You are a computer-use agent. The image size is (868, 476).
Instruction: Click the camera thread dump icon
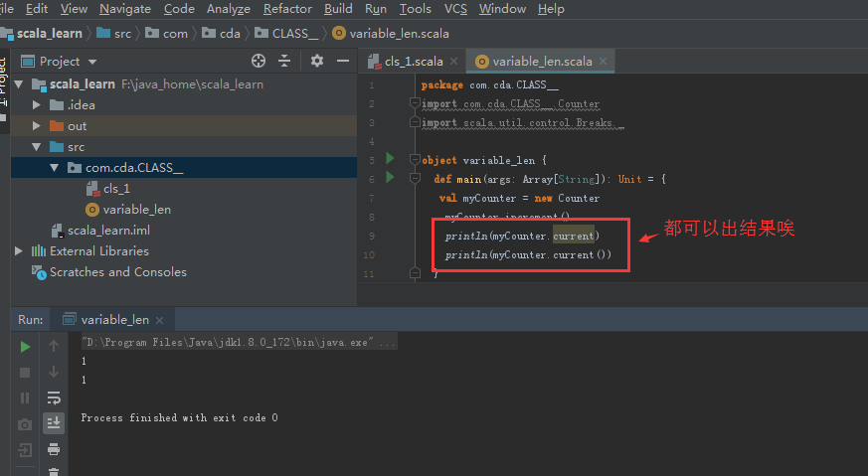pyautogui.click(x=25, y=424)
